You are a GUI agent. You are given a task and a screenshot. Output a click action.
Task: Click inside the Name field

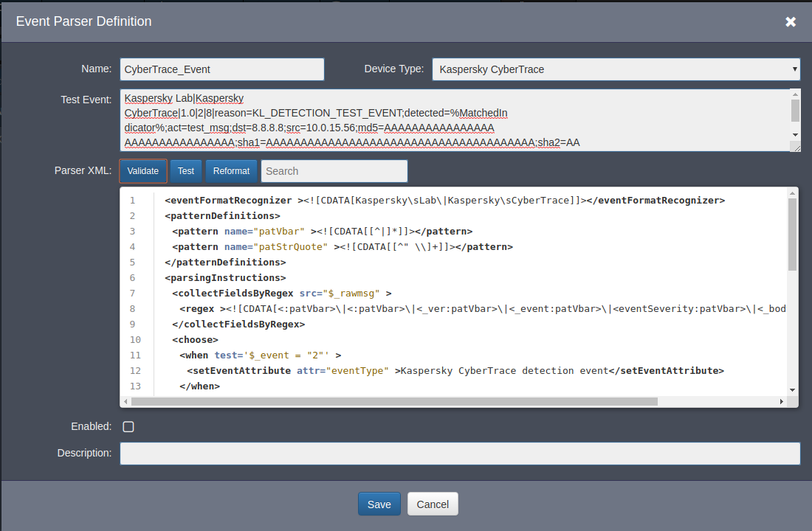[x=221, y=69]
